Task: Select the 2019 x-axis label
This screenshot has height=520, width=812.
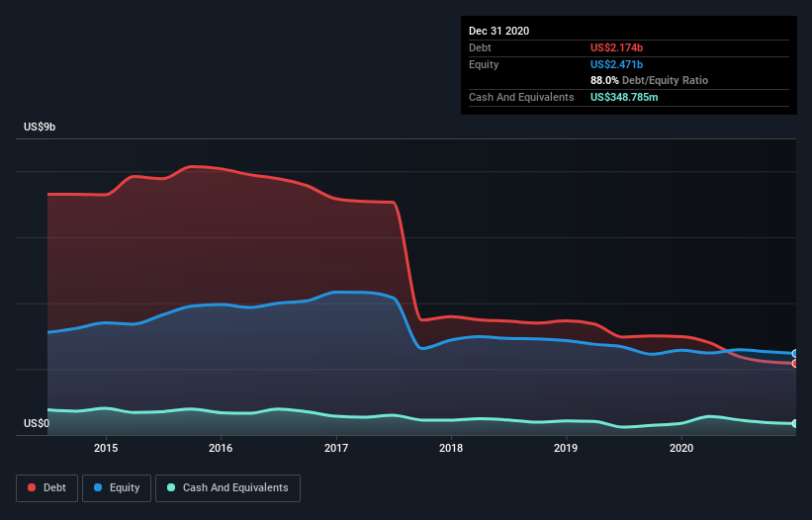Action: [x=566, y=448]
